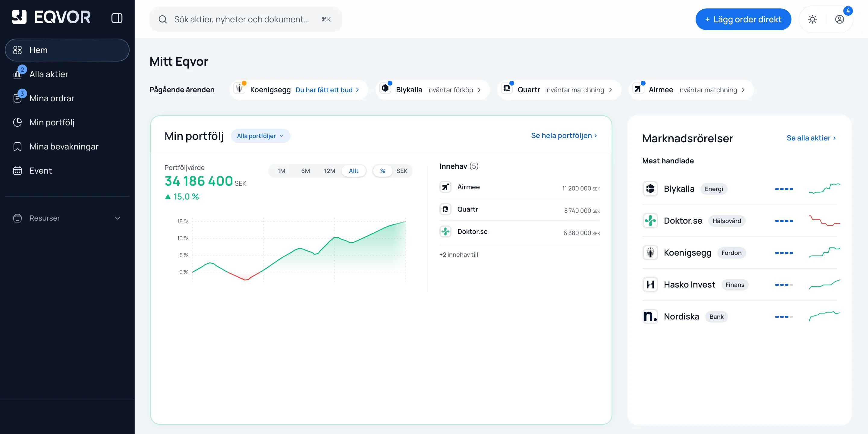The image size is (868, 434).
Task: Click the Quartr icon in Innehav list
Action: pos(445,209)
